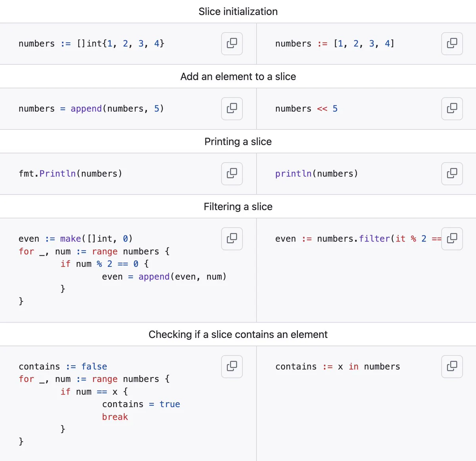Click the 'Add an element to a slice' heading
Screen dimensions: 476x461
[x=238, y=77]
